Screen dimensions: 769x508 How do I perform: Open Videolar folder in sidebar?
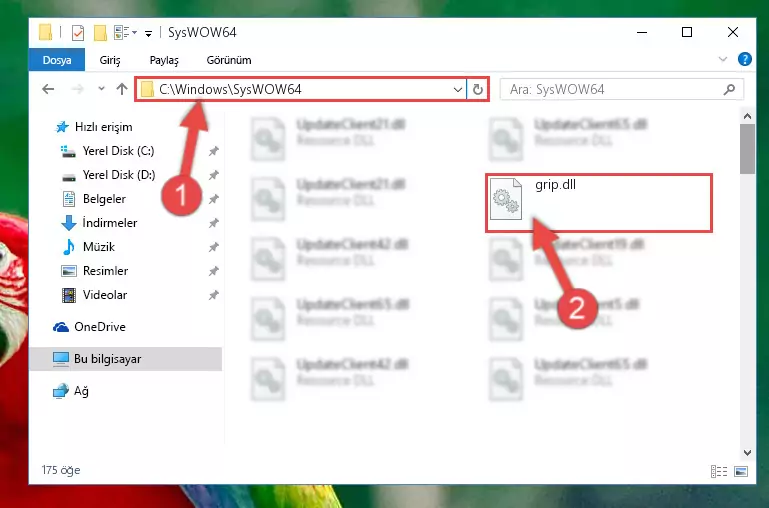tap(104, 295)
